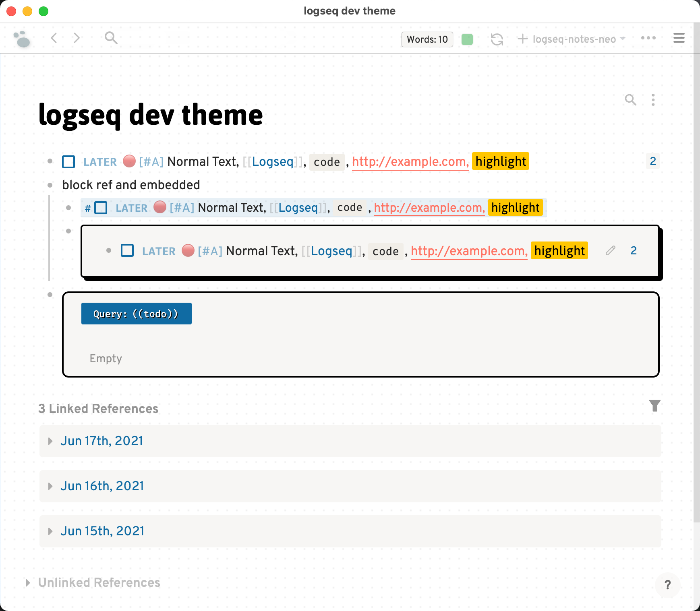Click the Empty query result text
The height and width of the screenshot is (611, 700).
[x=106, y=358]
